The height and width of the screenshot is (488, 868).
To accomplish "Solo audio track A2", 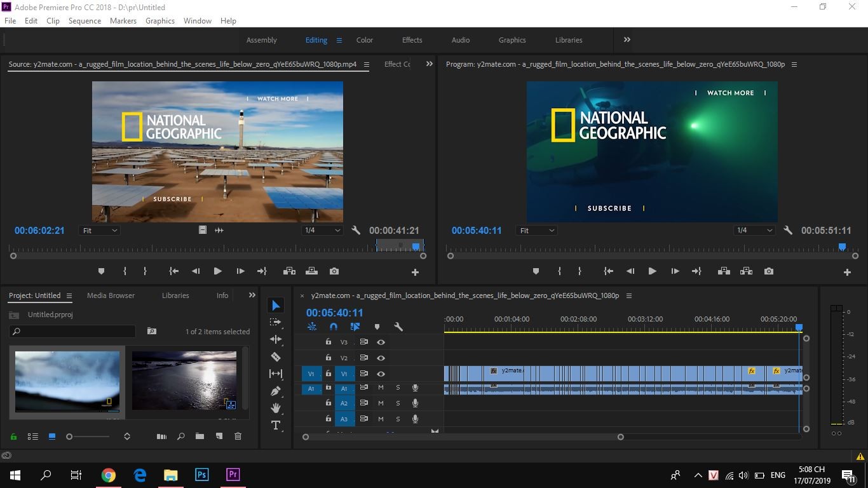I will coord(398,403).
